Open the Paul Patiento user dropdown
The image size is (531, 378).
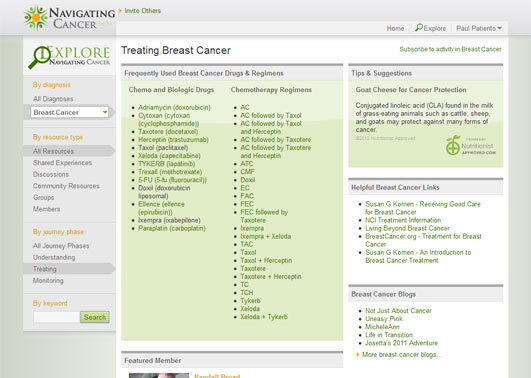(479, 28)
